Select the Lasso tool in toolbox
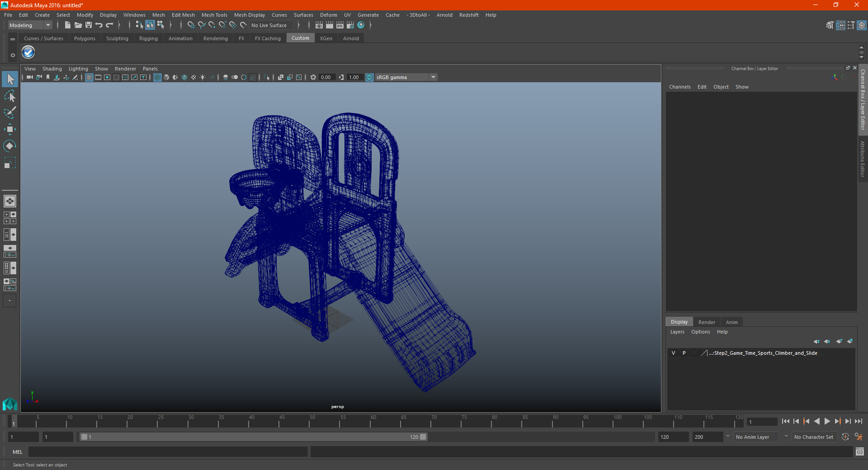The image size is (868, 470). coord(9,96)
